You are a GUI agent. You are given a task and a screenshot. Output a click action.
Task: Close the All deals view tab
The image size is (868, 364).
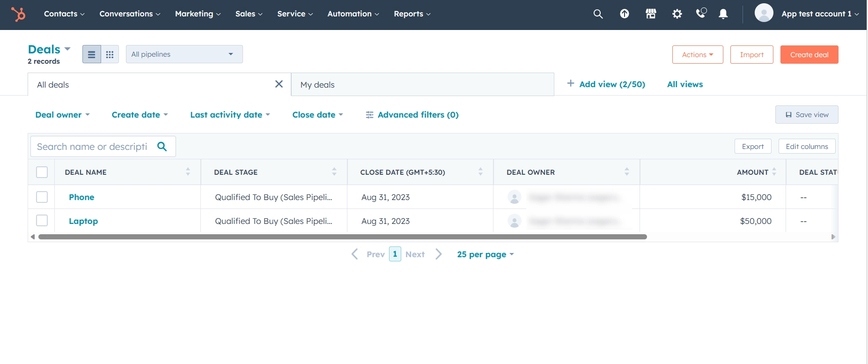tap(279, 84)
